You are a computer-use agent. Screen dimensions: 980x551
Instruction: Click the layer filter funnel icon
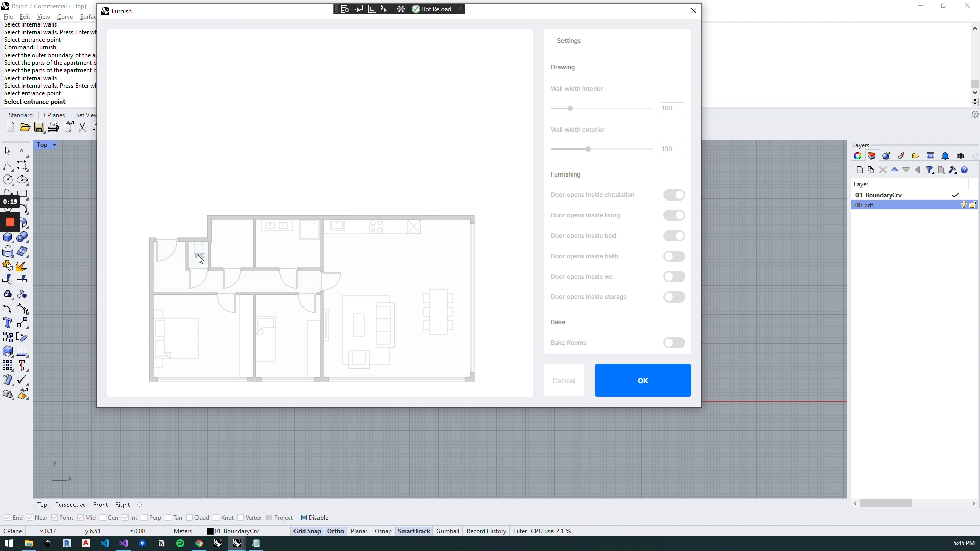[929, 170]
